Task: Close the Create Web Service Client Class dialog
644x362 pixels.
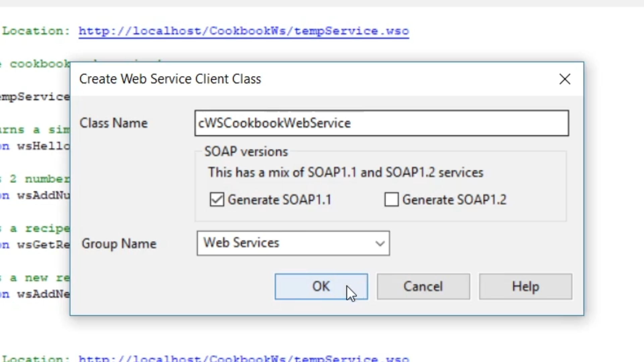Action: click(x=565, y=79)
